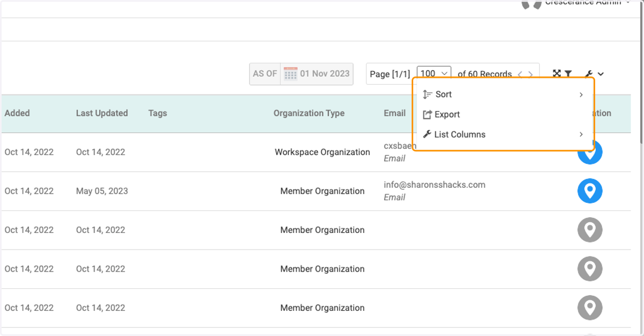This screenshot has height=336, width=644.
Task: Click blue location pin in sharonsshacks row
Action: [590, 191]
